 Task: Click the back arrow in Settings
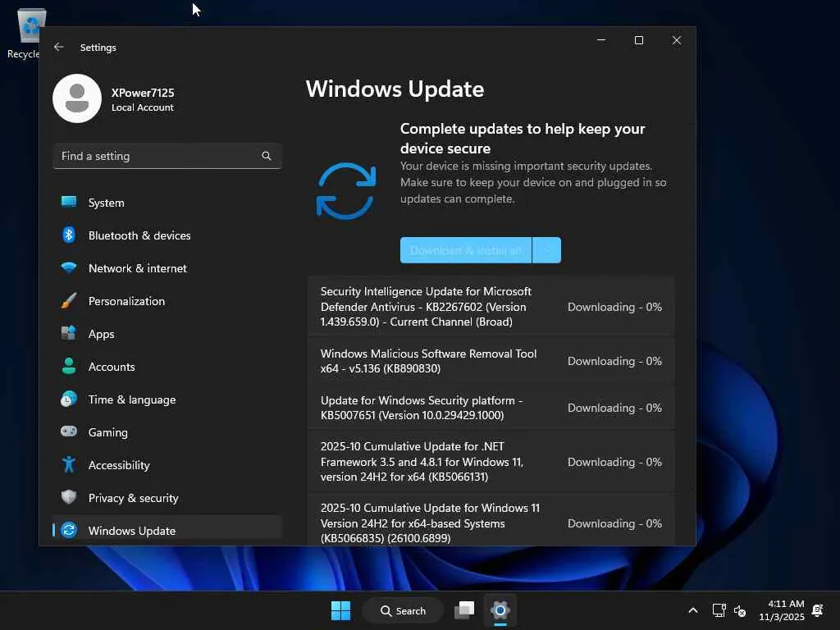tap(59, 47)
